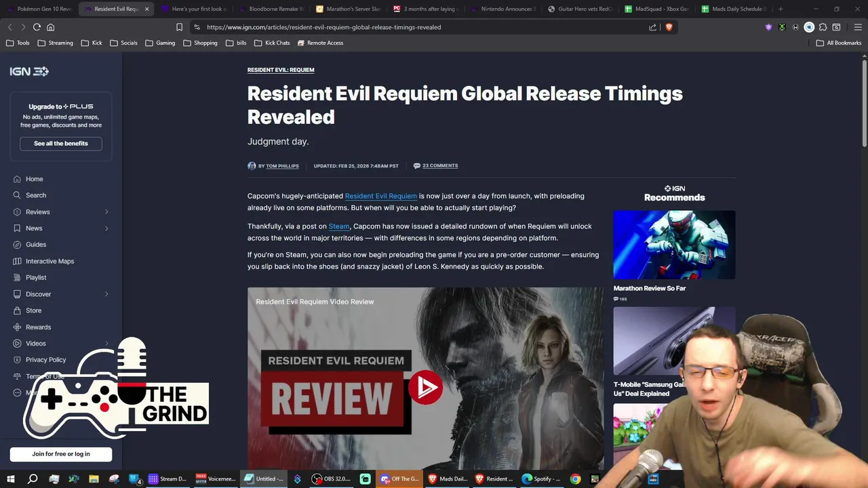Screen dimensions: 868x488
Task: Open Home in the IGN sidebar
Action: coord(34,179)
